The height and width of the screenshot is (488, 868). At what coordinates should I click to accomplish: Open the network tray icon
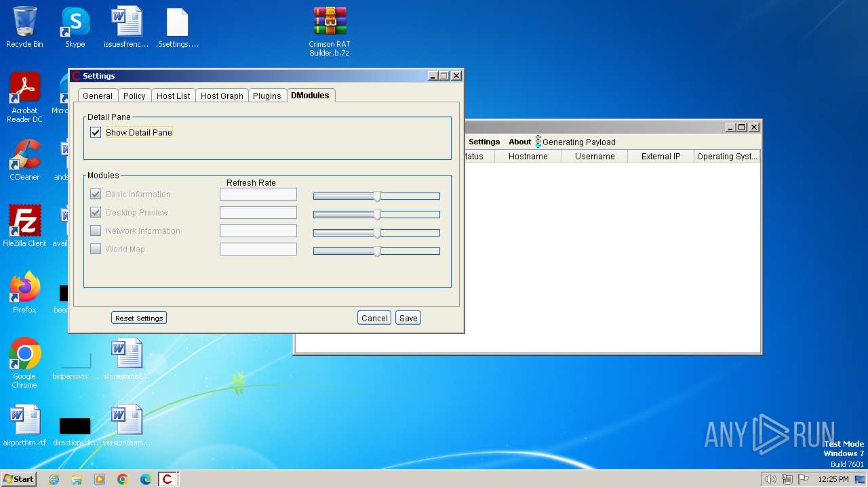click(x=787, y=479)
